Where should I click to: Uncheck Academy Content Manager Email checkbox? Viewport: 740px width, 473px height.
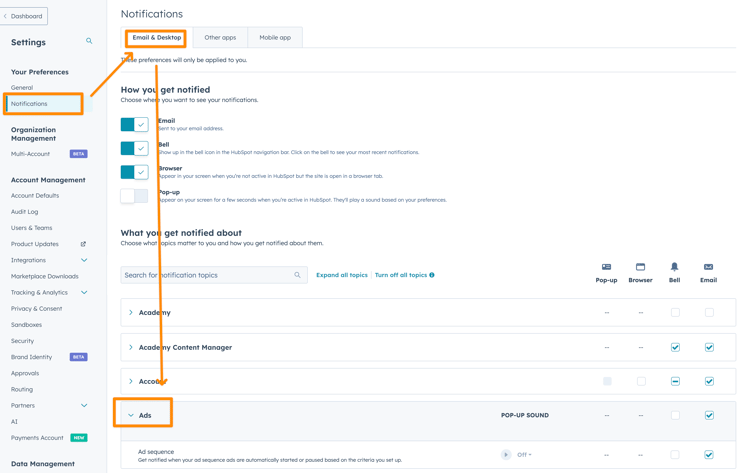(x=709, y=347)
